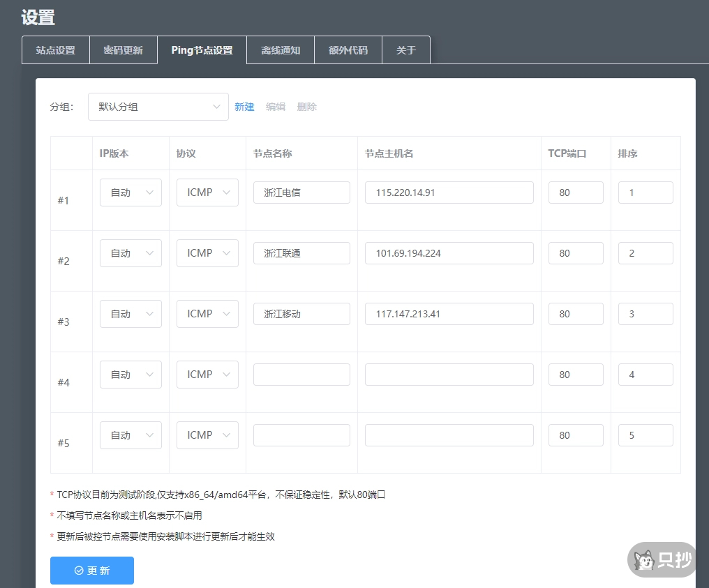Open the 分组 group dropdown showing 默认分组
The height and width of the screenshot is (588, 709).
[x=158, y=107]
